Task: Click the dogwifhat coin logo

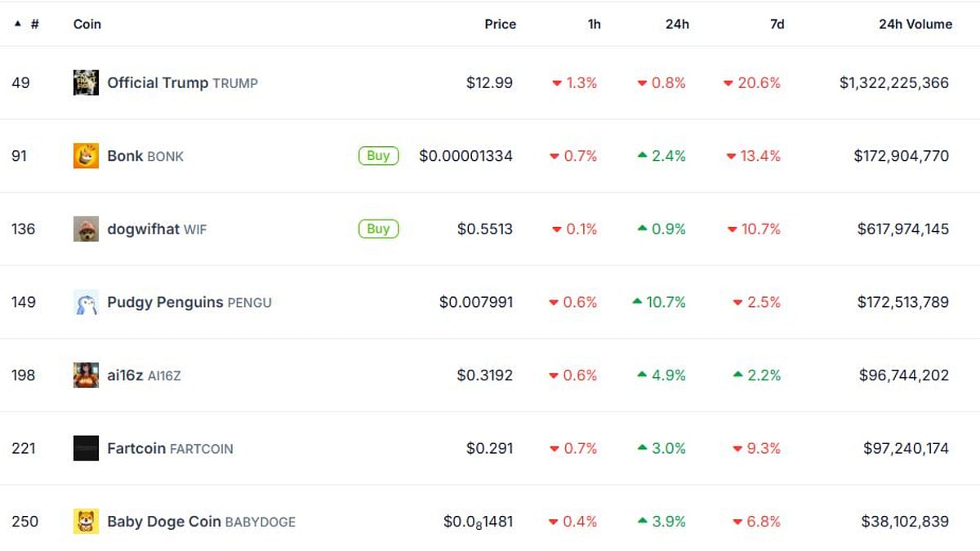Action: coord(86,229)
